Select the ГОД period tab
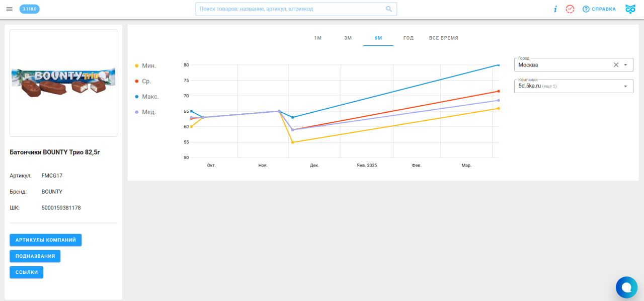The height and width of the screenshot is (301, 644). coord(409,38)
